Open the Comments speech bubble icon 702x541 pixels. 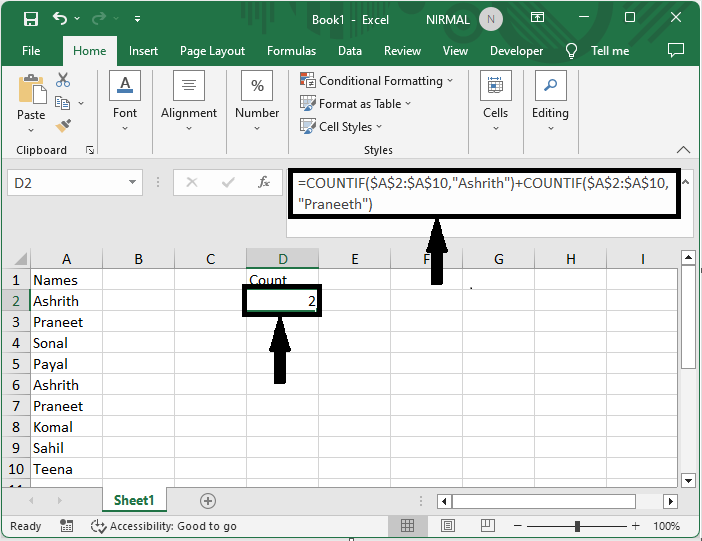pos(676,50)
